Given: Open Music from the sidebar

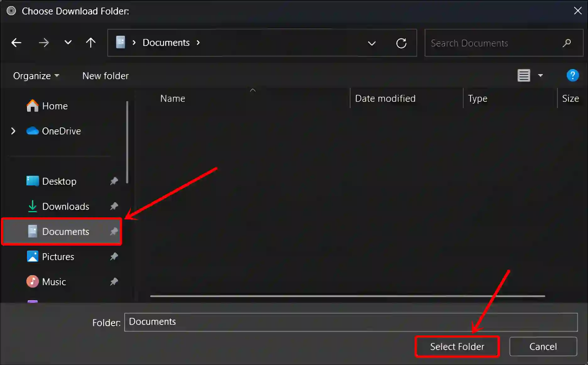Looking at the screenshot, I should click(x=46, y=282).
